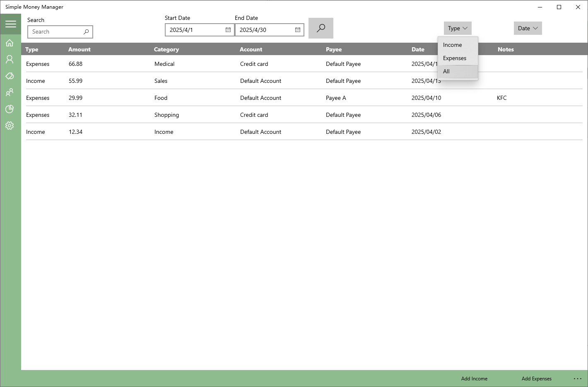Click Default Account in the Sales row

coord(261,81)
